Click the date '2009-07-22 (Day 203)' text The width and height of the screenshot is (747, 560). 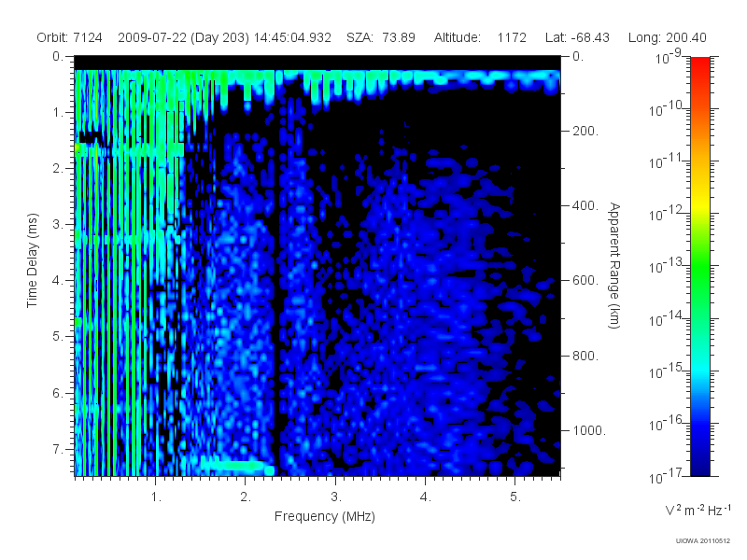(183, 37)
